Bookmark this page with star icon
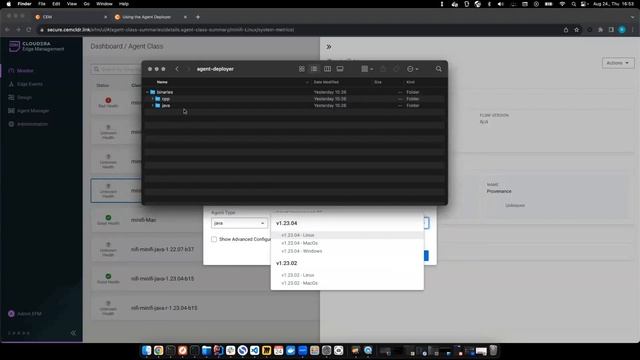 click(576, 30)
